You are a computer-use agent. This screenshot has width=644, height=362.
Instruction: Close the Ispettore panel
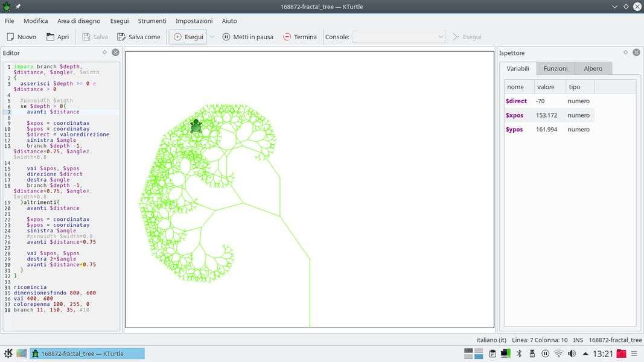636,52
